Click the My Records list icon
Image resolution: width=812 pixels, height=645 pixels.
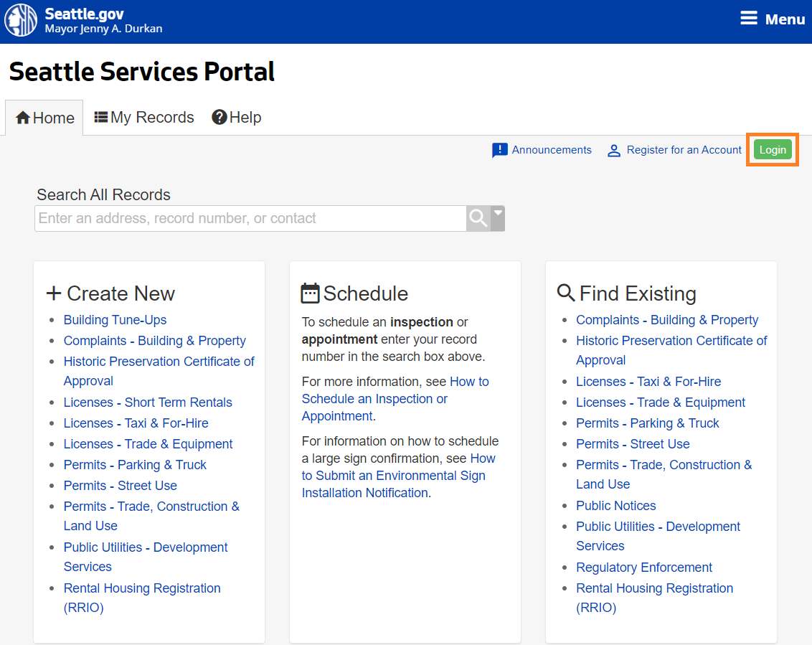pyautogui.click(x=101, y=117)
